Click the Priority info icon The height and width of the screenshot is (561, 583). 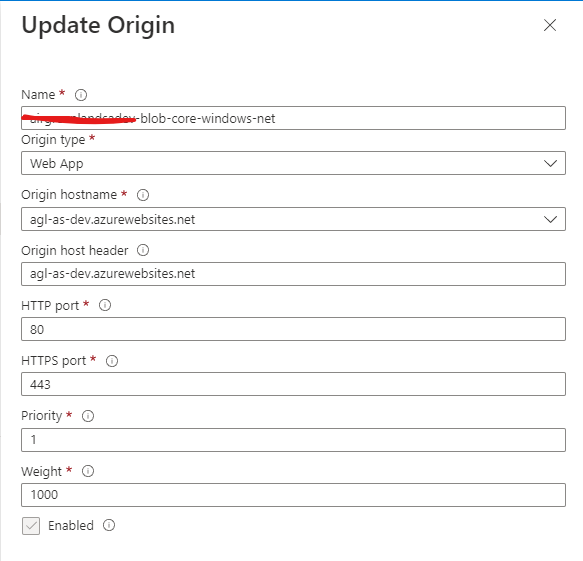coord(88,416)
